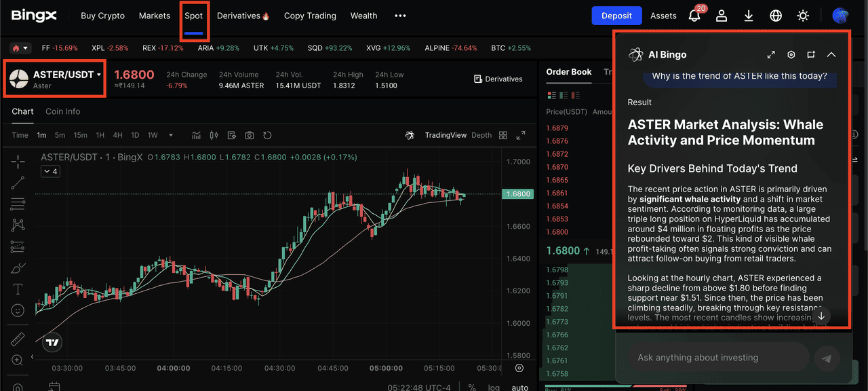868x391 pixels.
Task: Open the ASTER/USDT pair dropdown
Action: (99, 75)
